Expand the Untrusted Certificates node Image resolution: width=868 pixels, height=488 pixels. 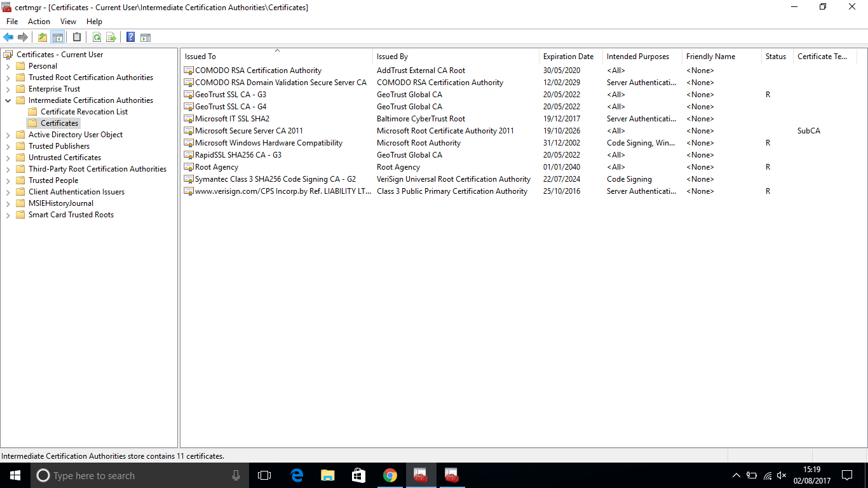[8, 158]
